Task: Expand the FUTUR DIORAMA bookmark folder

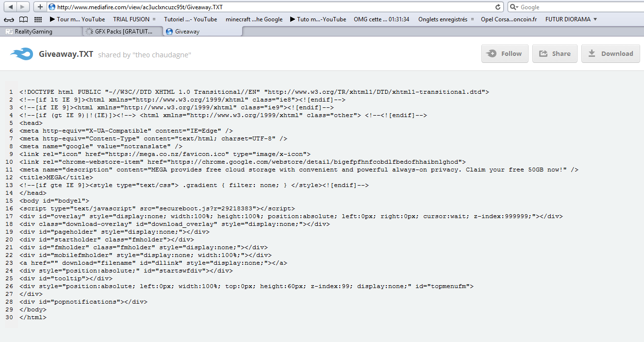Action: [571, 19]
